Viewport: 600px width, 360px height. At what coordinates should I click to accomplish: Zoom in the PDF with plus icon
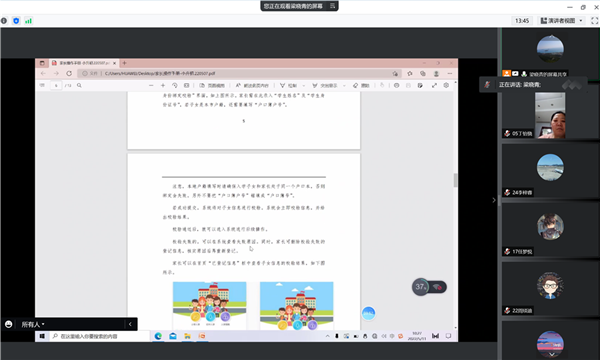coord(163,85)
